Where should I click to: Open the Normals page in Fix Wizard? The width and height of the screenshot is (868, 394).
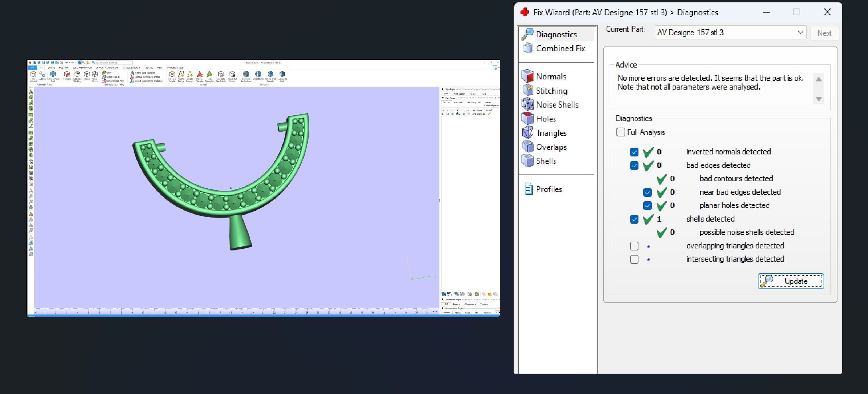551,77
